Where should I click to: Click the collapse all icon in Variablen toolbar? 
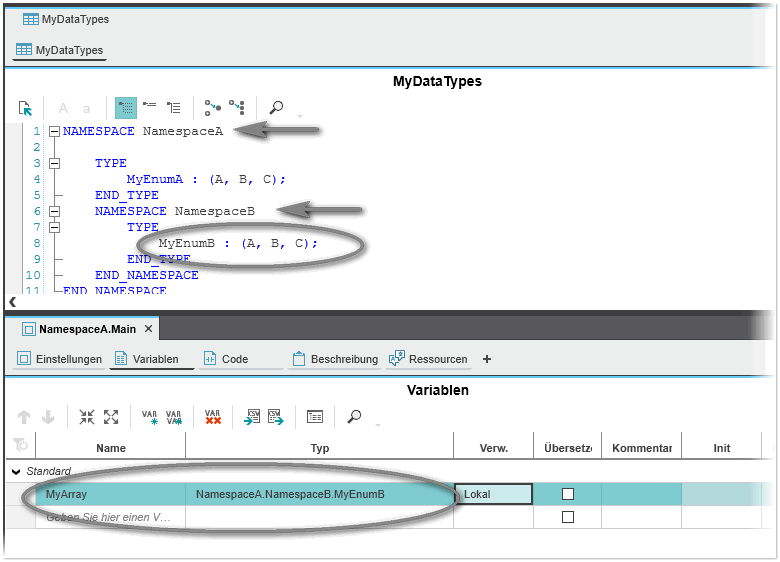(87, 417)
